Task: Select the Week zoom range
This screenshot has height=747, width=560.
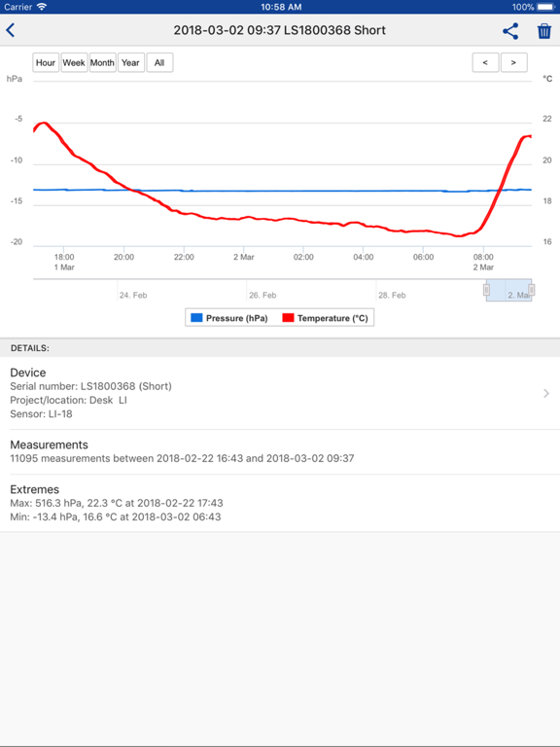Action: [x=74, y=62]
